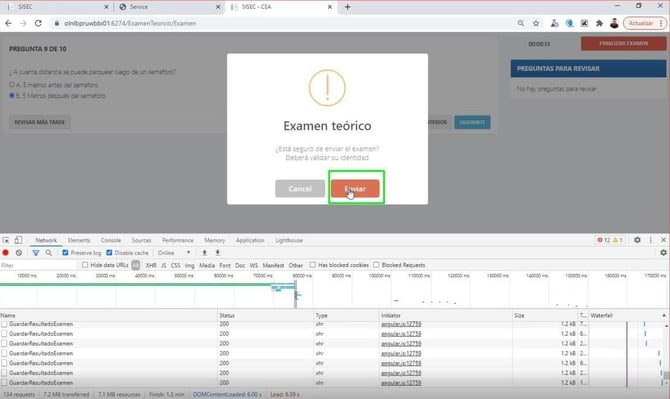The image size is (670, 399).
Task: Click the Export HAR download arrow icon
Action: tap(217, 252)
